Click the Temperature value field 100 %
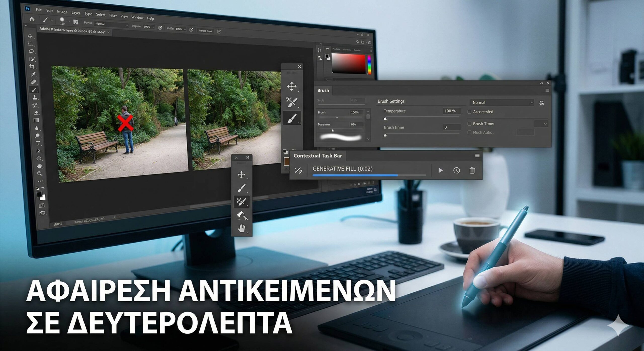The width and height of the screenshot is (644, 351). click(452, 111)
